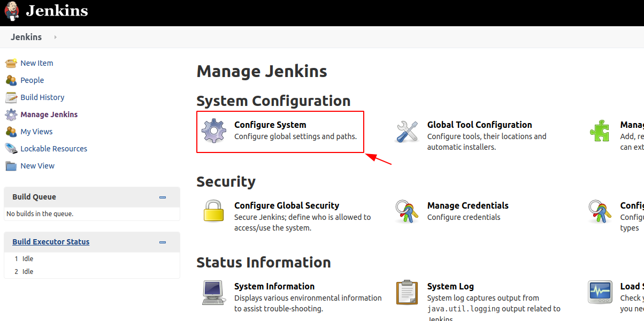Viewport: 644px width, 321px height.
Task: Select Lockable Resources in sidebar
Action: (x=53, y=149)
